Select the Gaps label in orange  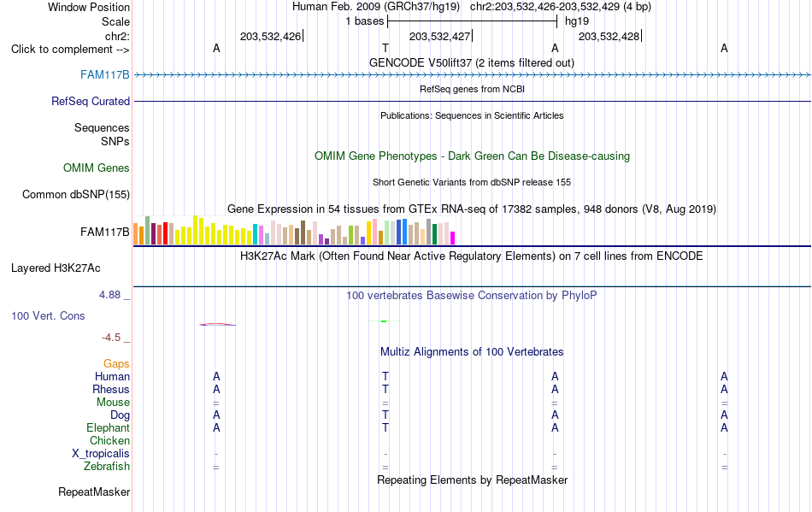(x=116, y=364)
